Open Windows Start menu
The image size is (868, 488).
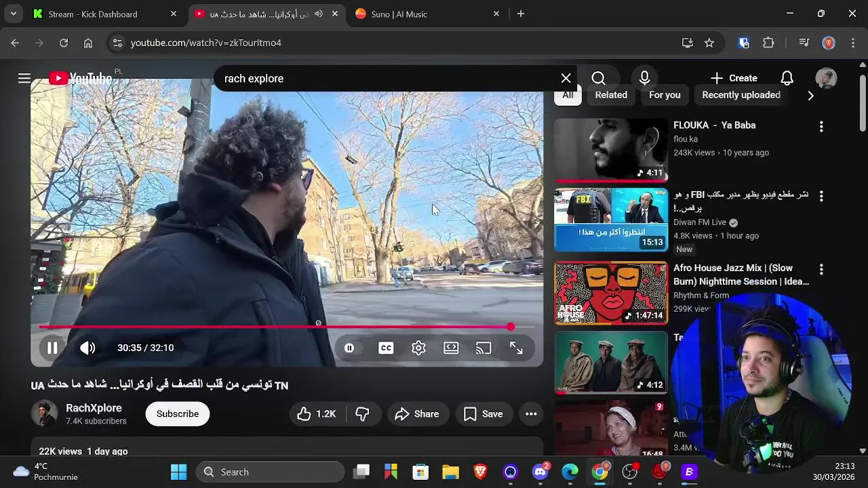pyautogui.click(x=178, y=472)
